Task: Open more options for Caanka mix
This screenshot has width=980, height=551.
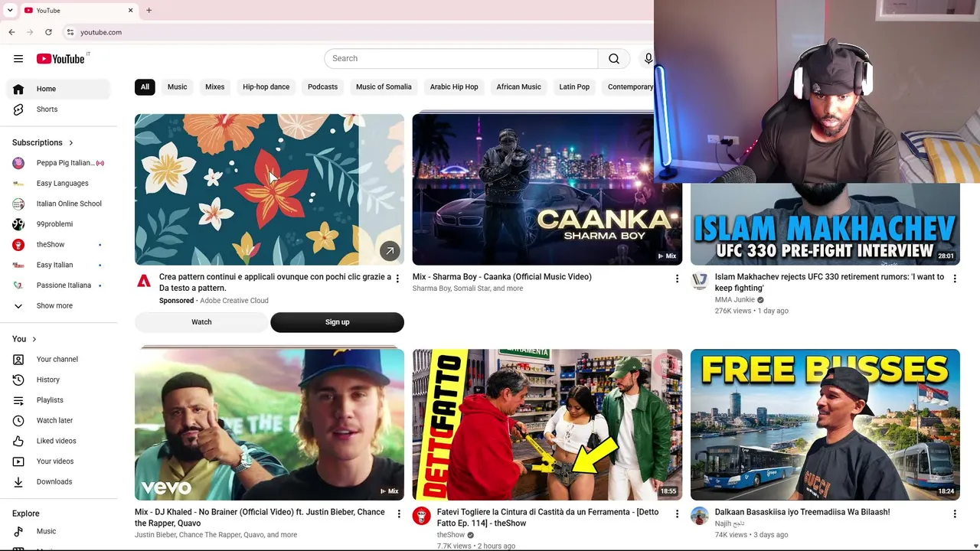Action: [677, 279]
